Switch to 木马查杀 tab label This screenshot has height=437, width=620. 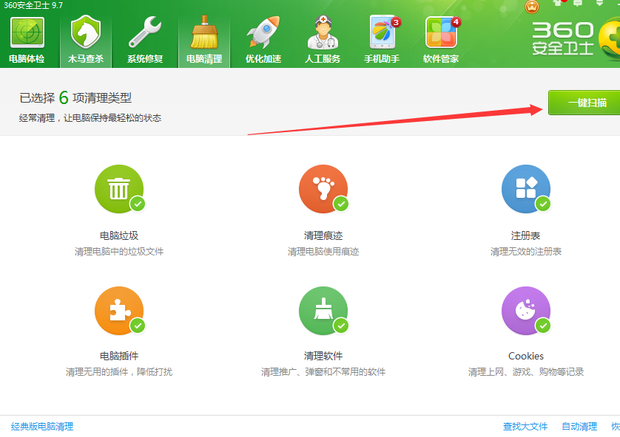[x=85, y=59]
